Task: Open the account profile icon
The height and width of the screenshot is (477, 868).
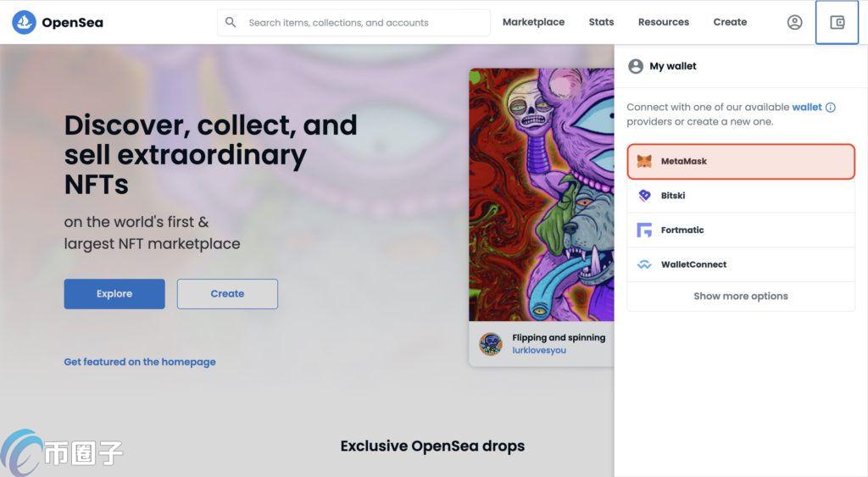Action: click(794, 23)
